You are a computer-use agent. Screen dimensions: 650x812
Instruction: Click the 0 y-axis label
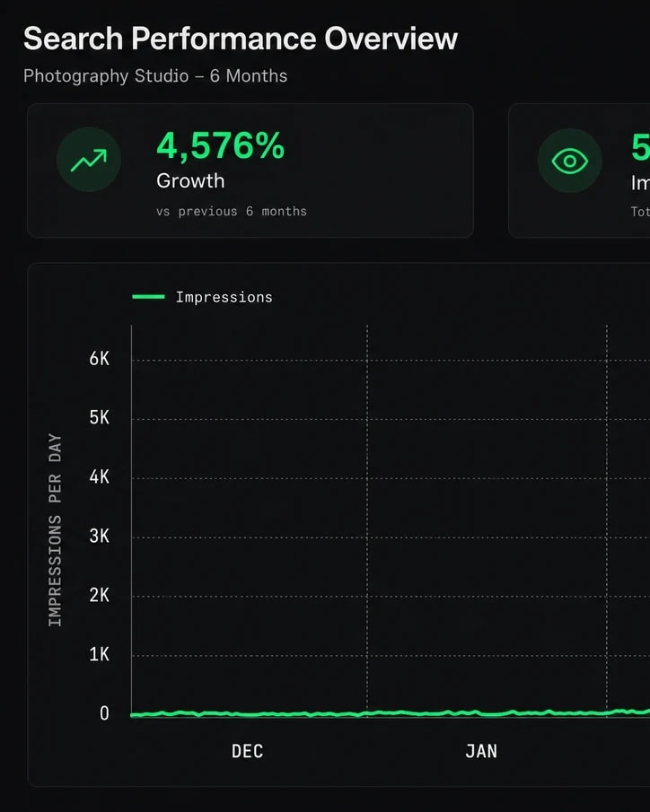[x=104, y=713]
